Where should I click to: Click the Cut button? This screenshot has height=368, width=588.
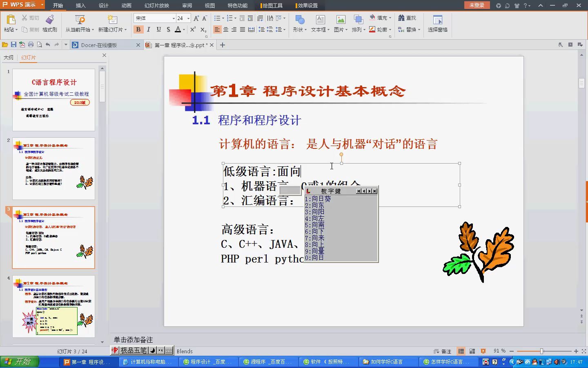31,18
